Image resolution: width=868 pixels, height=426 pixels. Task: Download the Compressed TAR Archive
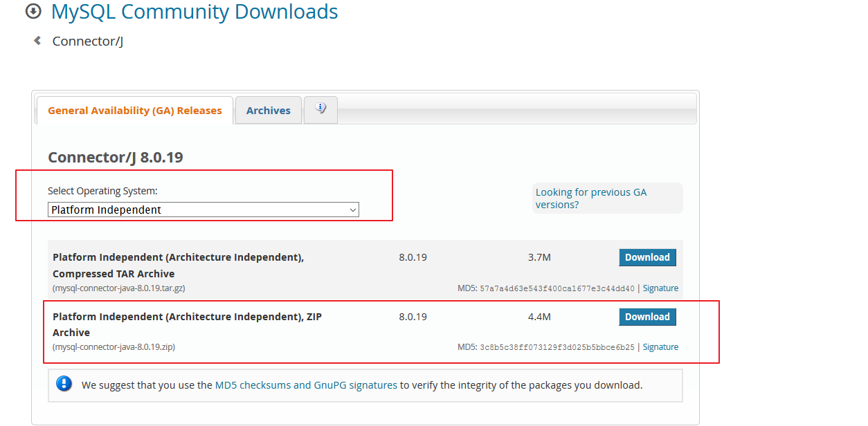click(x=647, y=257)
